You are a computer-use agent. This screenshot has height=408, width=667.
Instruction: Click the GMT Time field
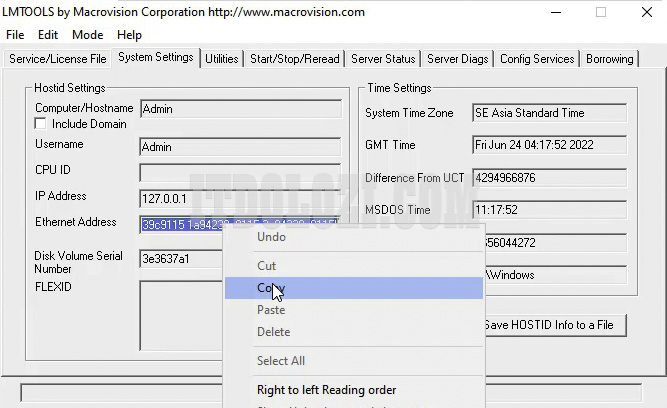(550, 145)
